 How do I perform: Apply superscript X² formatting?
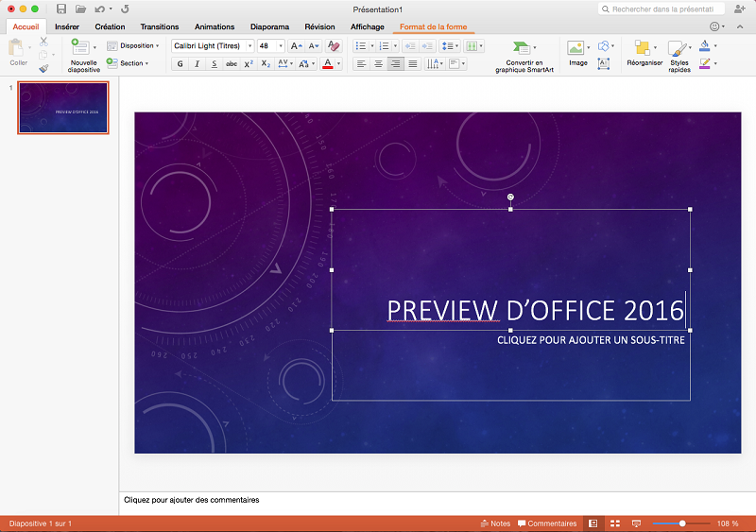click(249, 63)
